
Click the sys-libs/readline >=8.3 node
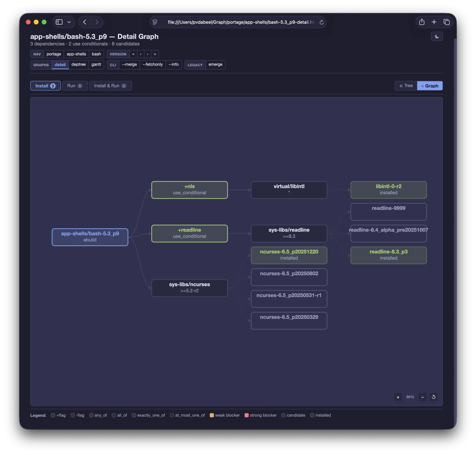289,233
